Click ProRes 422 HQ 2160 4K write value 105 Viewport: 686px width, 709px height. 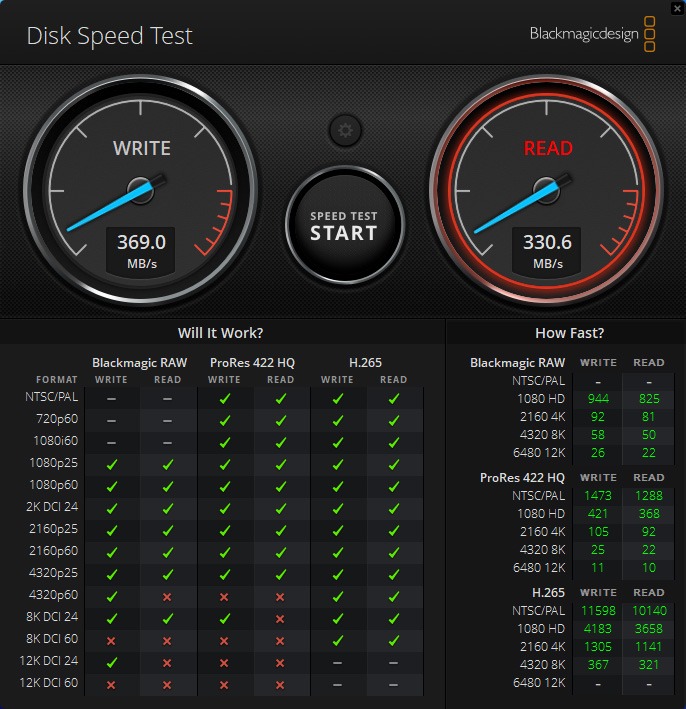click(x=598, y=532)
